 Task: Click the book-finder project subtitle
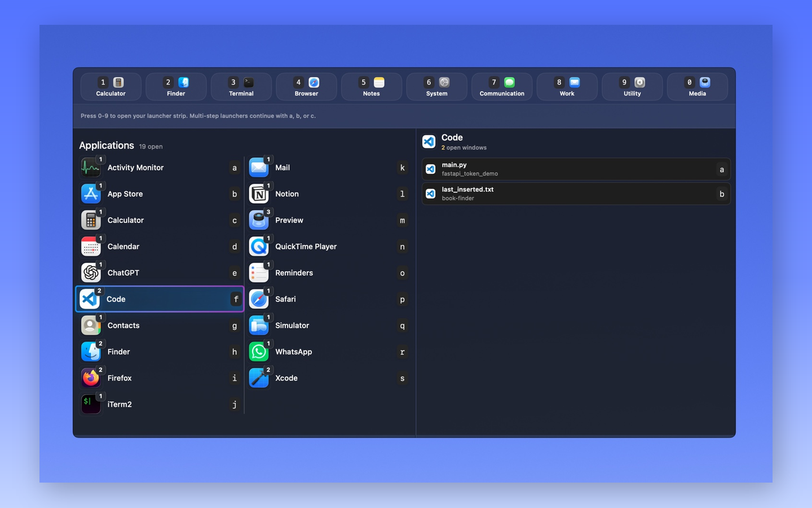[x=458, y=198]
